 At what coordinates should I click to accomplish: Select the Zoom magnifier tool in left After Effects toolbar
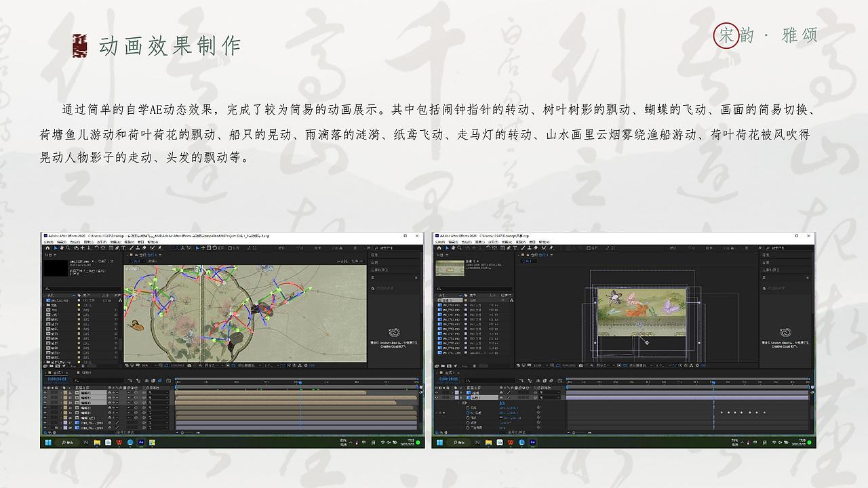[x=68, y=248]
